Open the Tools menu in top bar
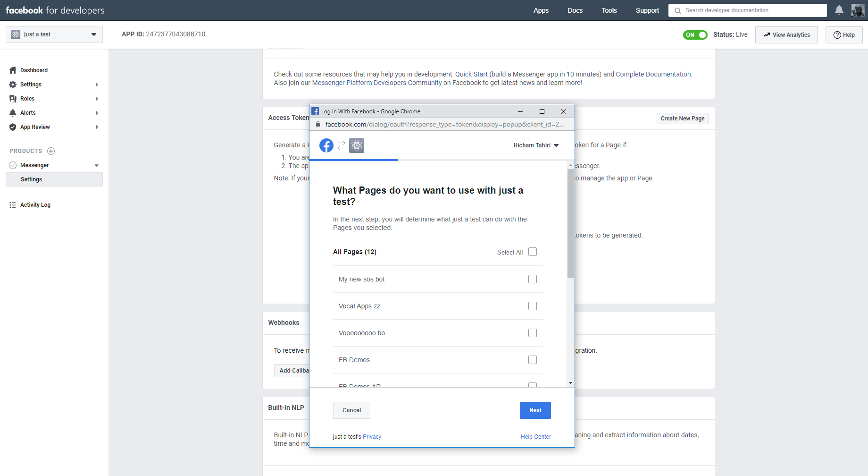This screenshot has width=868, height=476. [x=609, y=10]
